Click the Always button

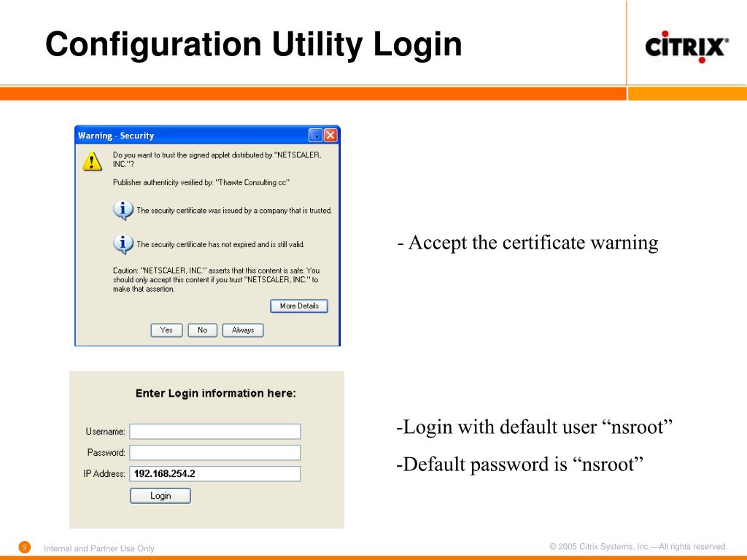tap(242, 330)
